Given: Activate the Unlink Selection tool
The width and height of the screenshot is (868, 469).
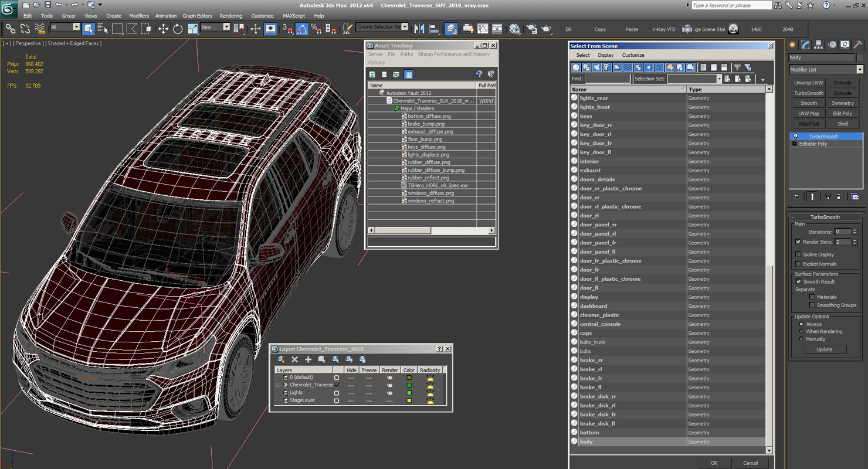Looking at the screenshot, I should [25, 28].
